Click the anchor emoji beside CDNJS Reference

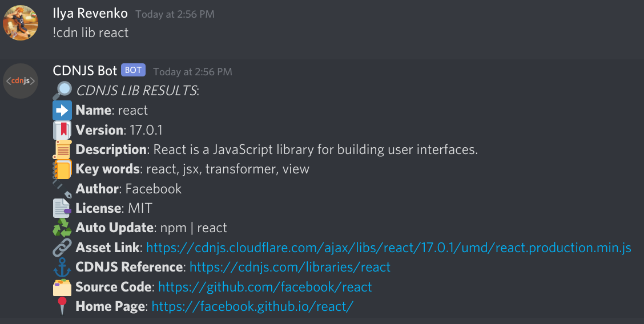tap(62, 267)
